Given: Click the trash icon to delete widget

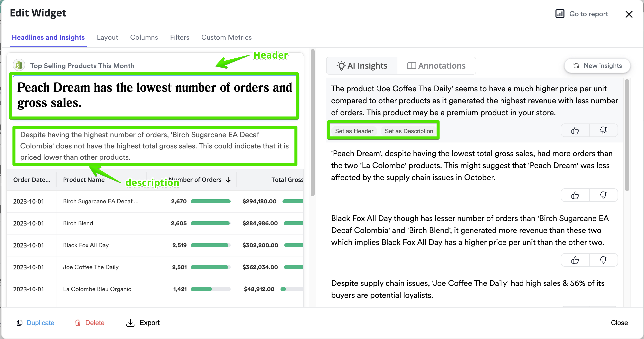Looking at the screenshot, I should pyautogui.click(x=78, y=323).
